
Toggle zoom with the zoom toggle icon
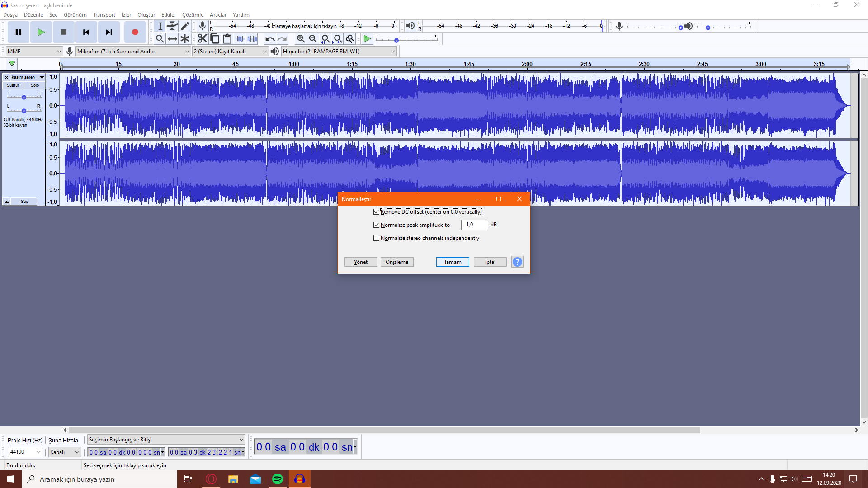[350, 39]
